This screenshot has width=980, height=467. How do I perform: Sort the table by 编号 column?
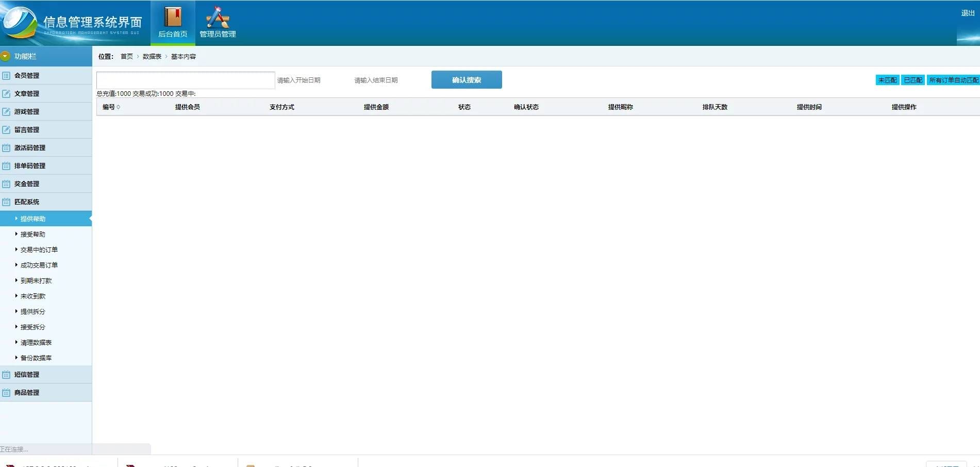(x=111, y=107)
